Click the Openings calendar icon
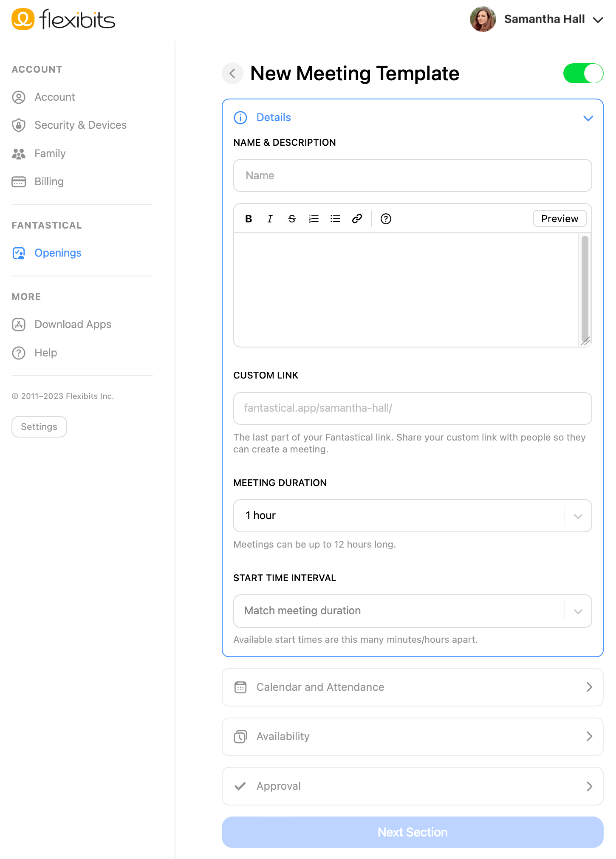Viewport: 616px width, 859px height. [x=19, y=253]
